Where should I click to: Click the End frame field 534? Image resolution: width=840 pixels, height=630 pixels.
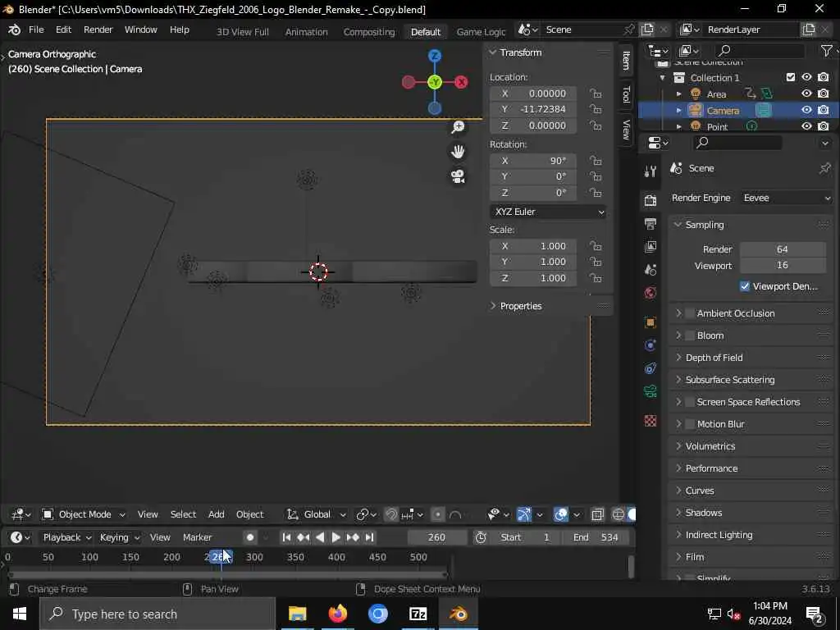click(x=597, y=537)
